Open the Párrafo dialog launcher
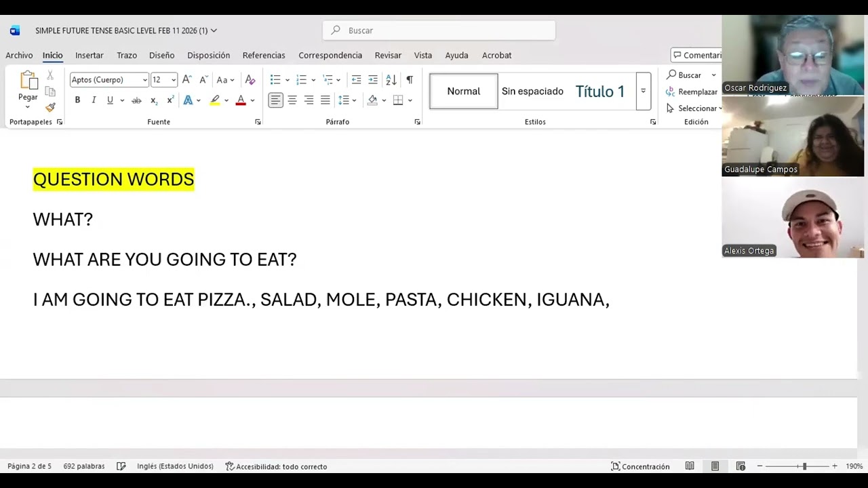 417,122
